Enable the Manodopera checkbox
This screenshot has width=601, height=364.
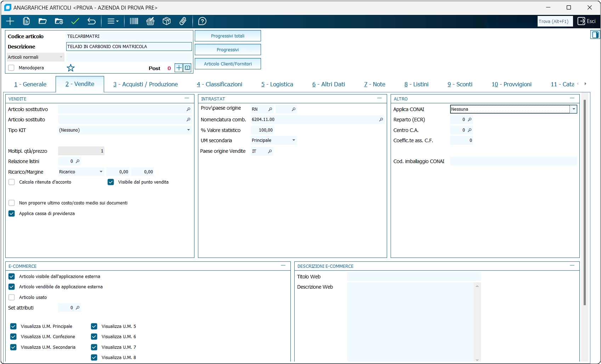[x=11, y=68]
